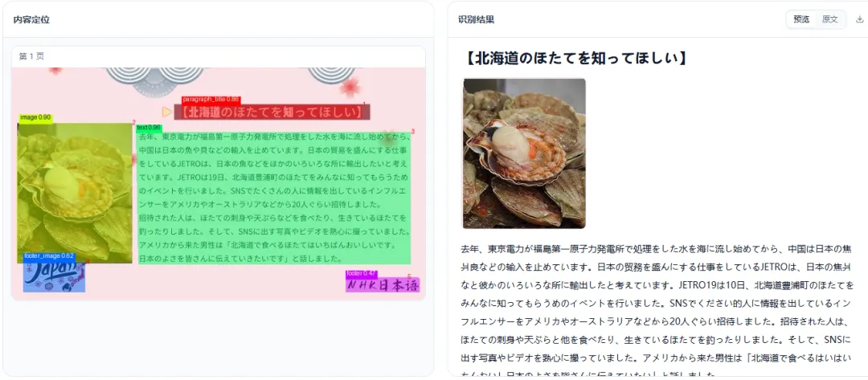Select the red highlighted title region
This screenshot has width=868, height=380.
(272, 112)
